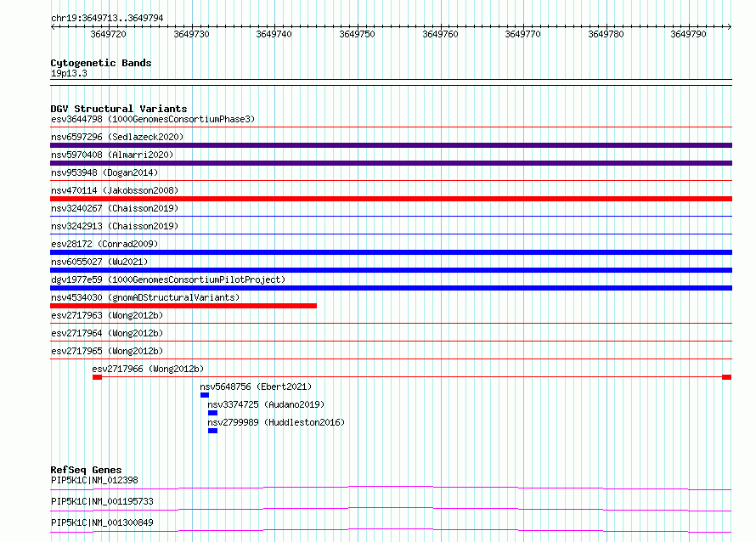
Task: Select variant esv2717965 (Wong2012b)
Action: tap(107, 351)
